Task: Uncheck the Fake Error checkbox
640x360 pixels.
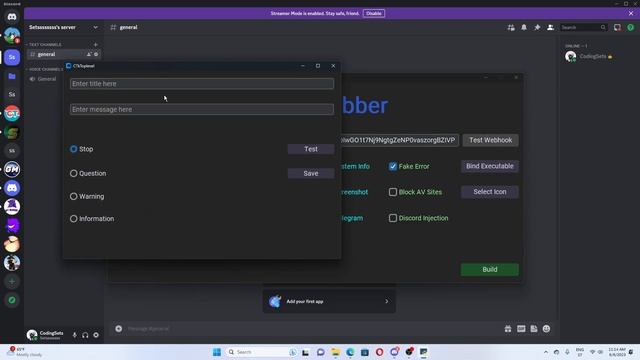Action: pyautogui.click(x=393, y=166)
